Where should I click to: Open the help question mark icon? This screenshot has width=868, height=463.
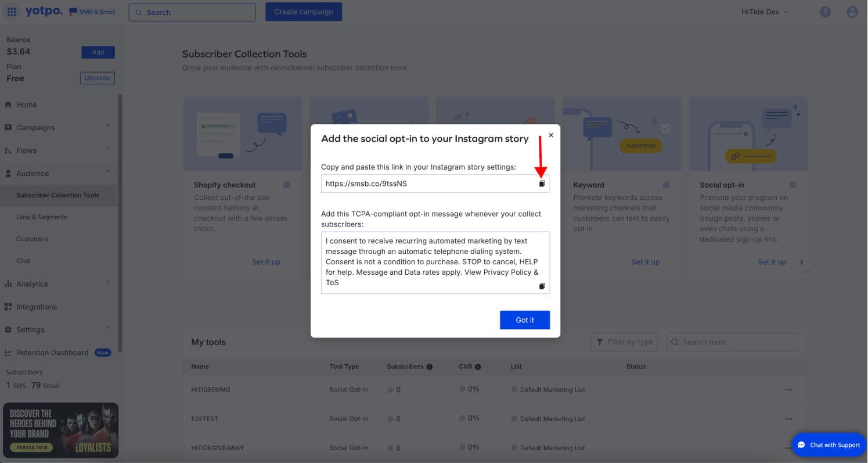(825, 12)
